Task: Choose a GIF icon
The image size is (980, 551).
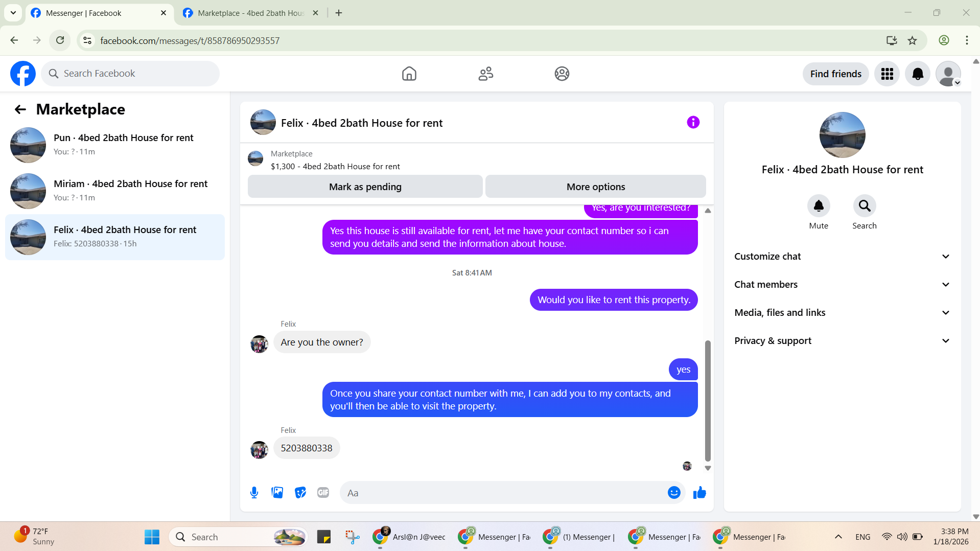Action: coord(323,493)
